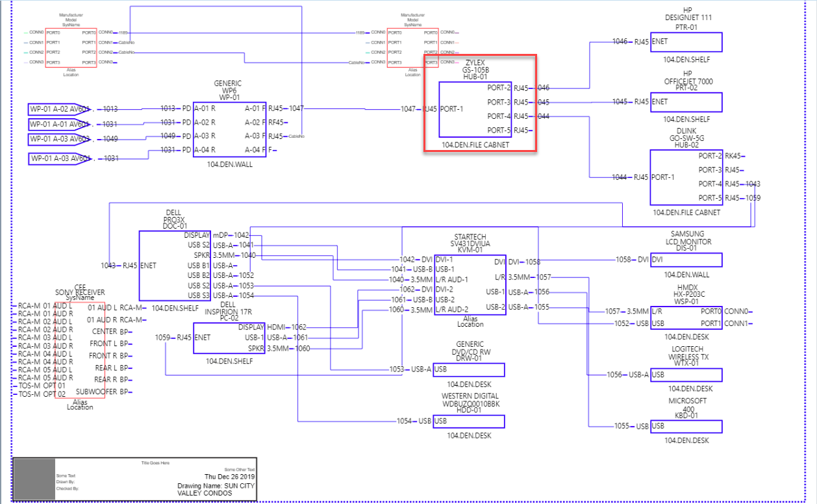The height and width of the screenshot is (504, 817).
Task: Select the DELL PRO3X DOC-01 dock block
Action: tap(175, 266)
